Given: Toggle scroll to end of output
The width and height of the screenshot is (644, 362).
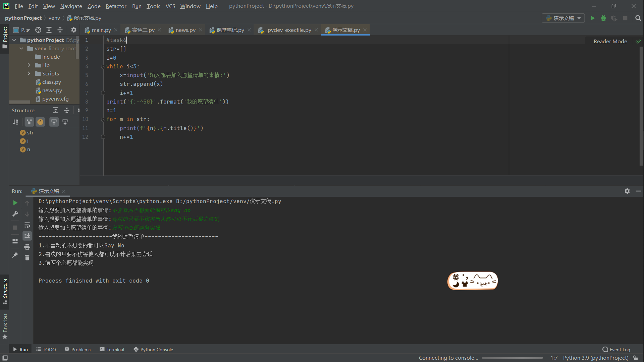Looking at the screenshot, I should click(x=27, y=236).
